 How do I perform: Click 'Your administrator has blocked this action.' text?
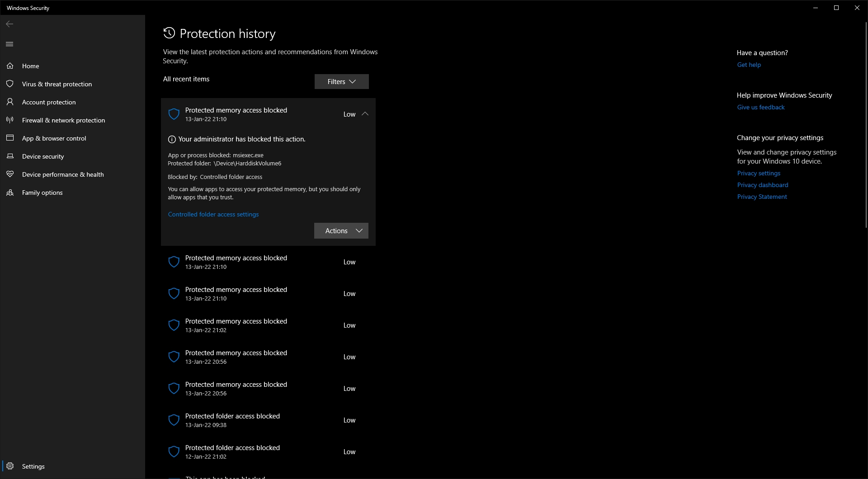(242, 139)
